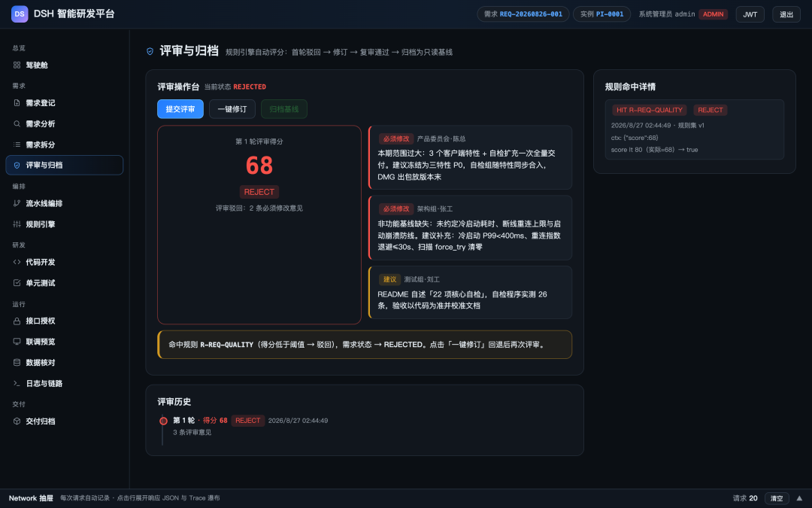Click the 实例 PI-0001 pill
This screenshot has width=812, height=508.
[x=601, y=14]
